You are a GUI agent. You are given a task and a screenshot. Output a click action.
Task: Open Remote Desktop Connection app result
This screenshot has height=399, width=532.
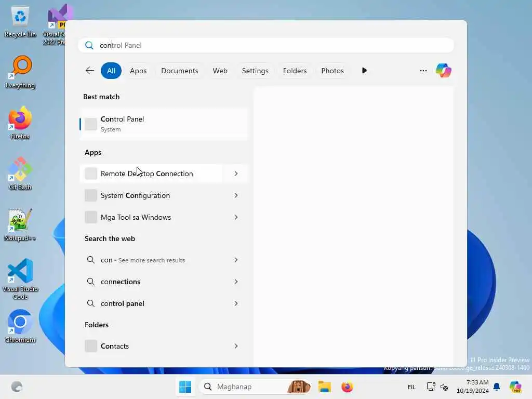coord(151,174)
